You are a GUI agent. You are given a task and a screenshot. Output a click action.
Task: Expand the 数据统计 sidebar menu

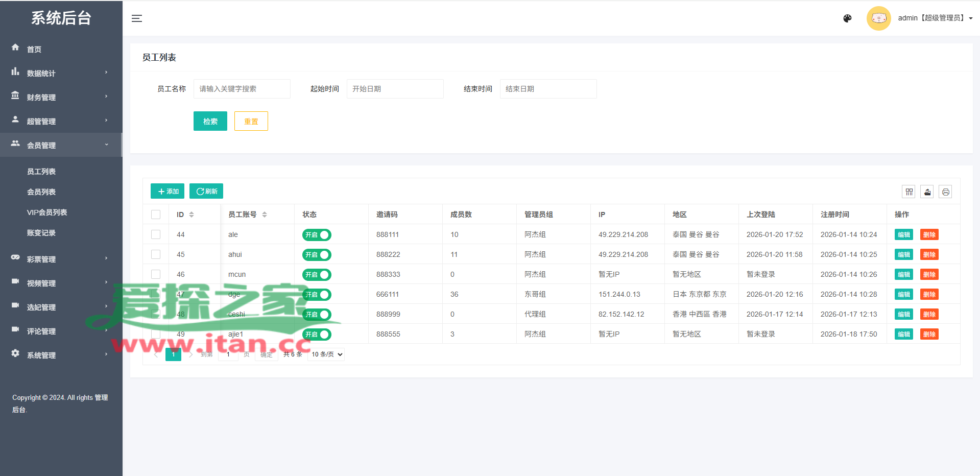(x=60, y=73)
